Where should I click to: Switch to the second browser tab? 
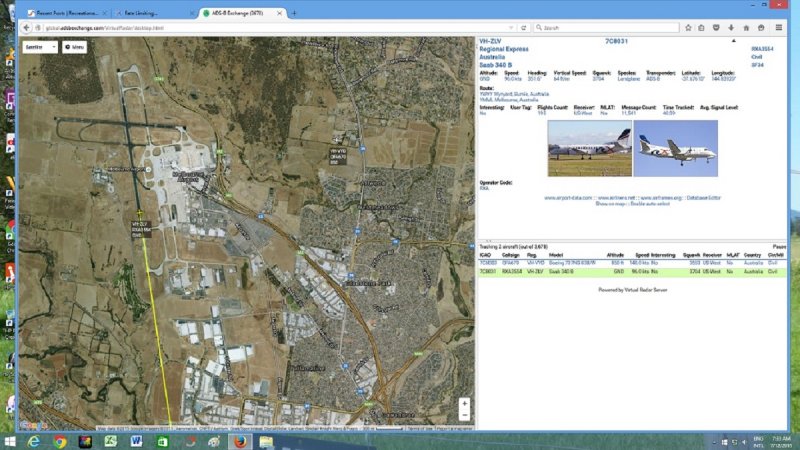152,13
